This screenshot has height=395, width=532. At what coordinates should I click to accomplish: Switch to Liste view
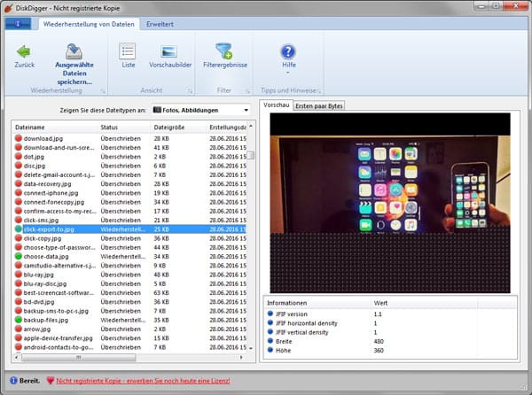(x=128, y=52)
